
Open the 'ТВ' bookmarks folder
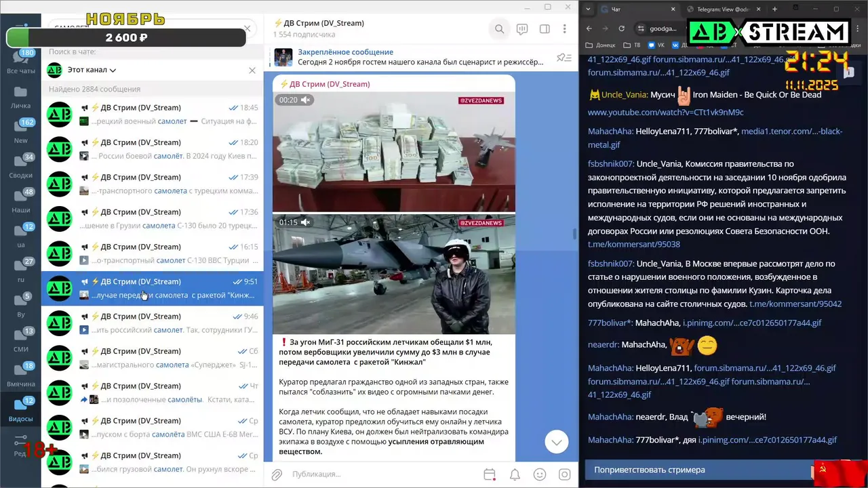632,45
